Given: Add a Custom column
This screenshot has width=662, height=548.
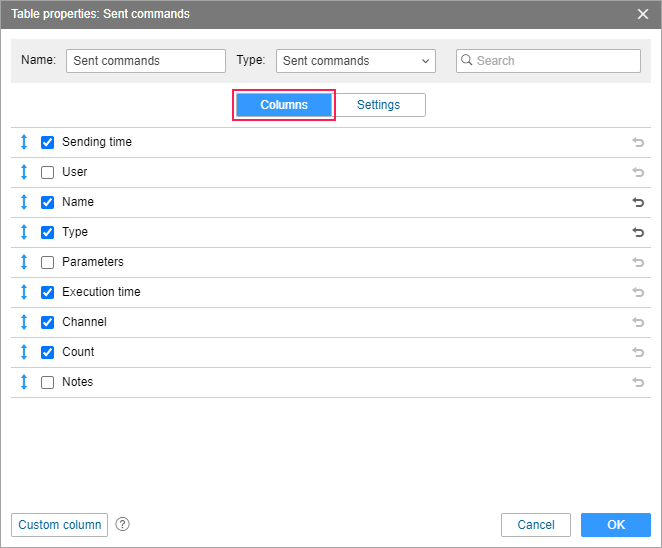Looking at the screenshot, I should pos(60,525).
